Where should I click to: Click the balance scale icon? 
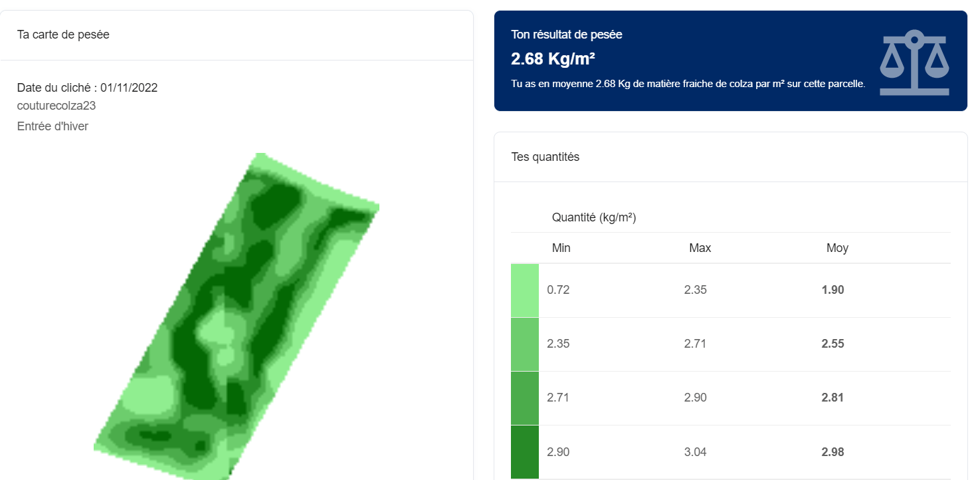click(x=915, y=62)
